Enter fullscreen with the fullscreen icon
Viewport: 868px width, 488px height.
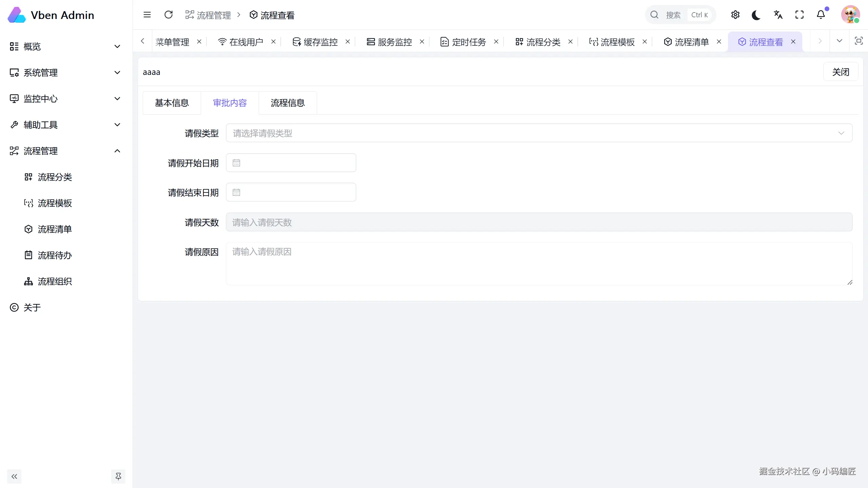pyautogui.click(x=799, y=15)
